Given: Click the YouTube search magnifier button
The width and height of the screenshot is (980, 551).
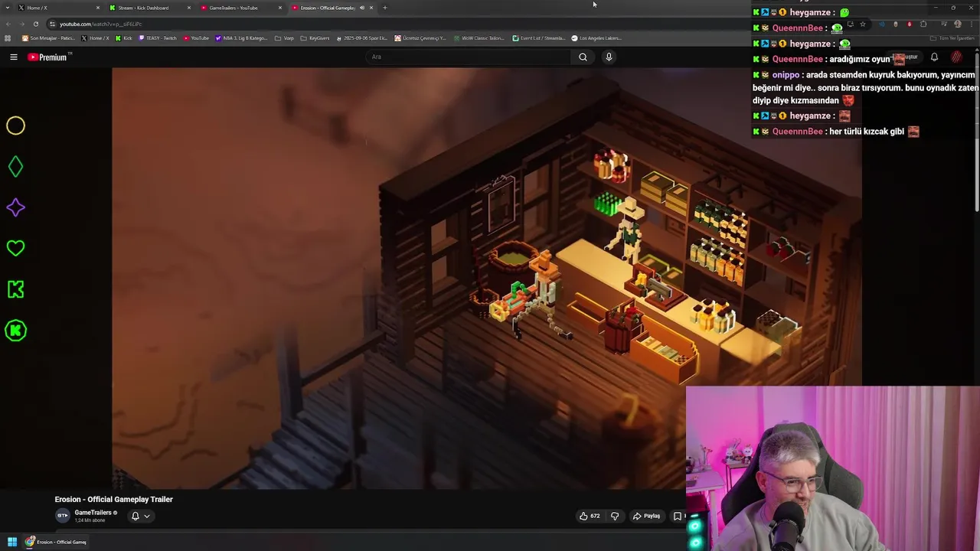Looking at the screenshot, I should coord(583,57).
